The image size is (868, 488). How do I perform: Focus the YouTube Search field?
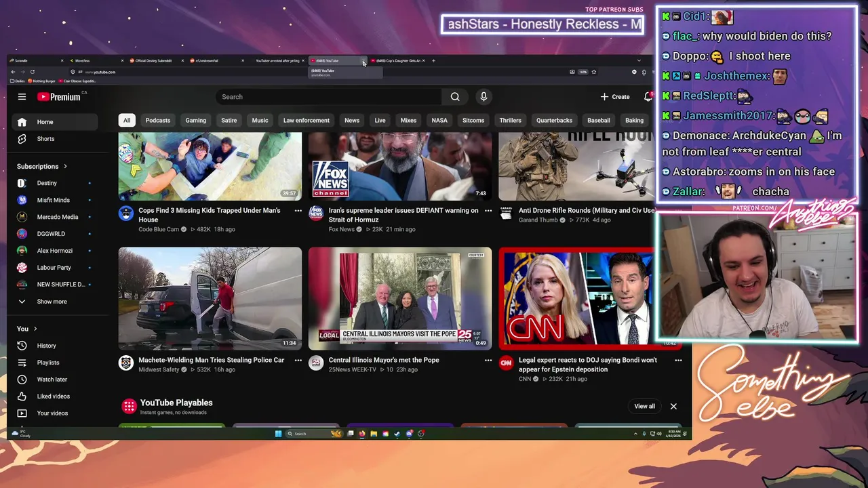[329, 97]
